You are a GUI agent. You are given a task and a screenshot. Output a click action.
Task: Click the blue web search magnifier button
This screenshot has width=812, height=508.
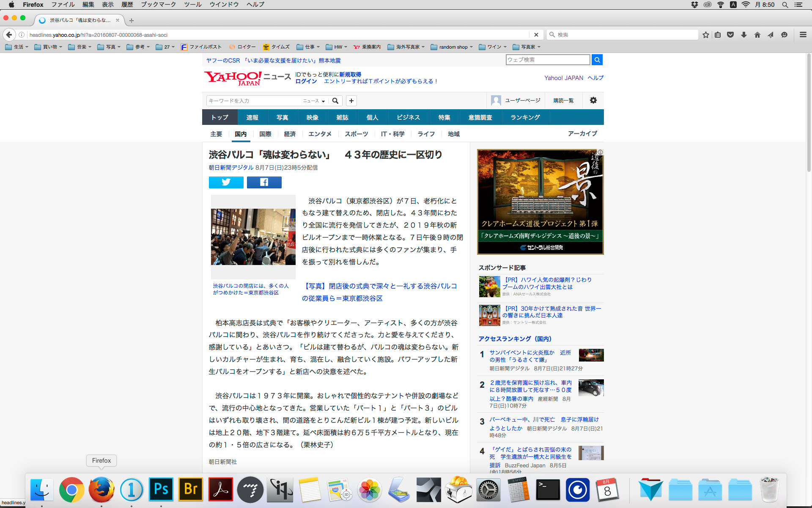click(597, 60)
